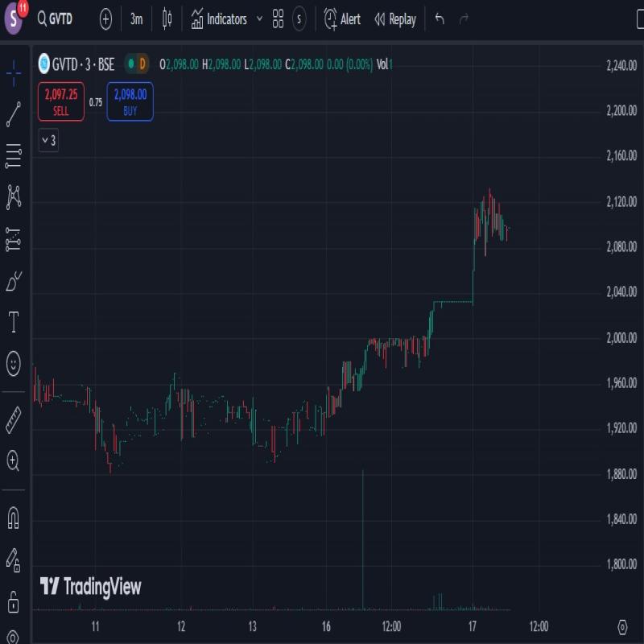Click the BUY 2,098.00 button

tap(130, 102)
